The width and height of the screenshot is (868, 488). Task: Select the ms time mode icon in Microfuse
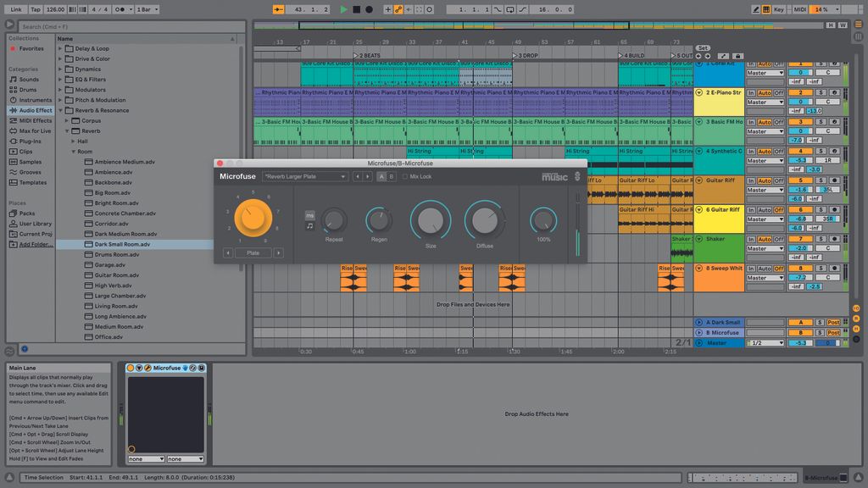[x=309, y=214]
